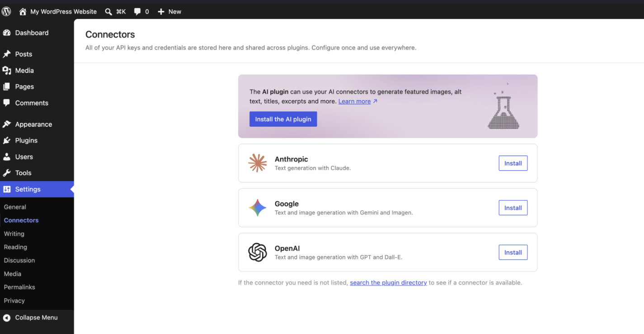Click the Comments sidebar bubble icon
The image size is (644, 334).
pyautogui.click(x=7, y=103)
